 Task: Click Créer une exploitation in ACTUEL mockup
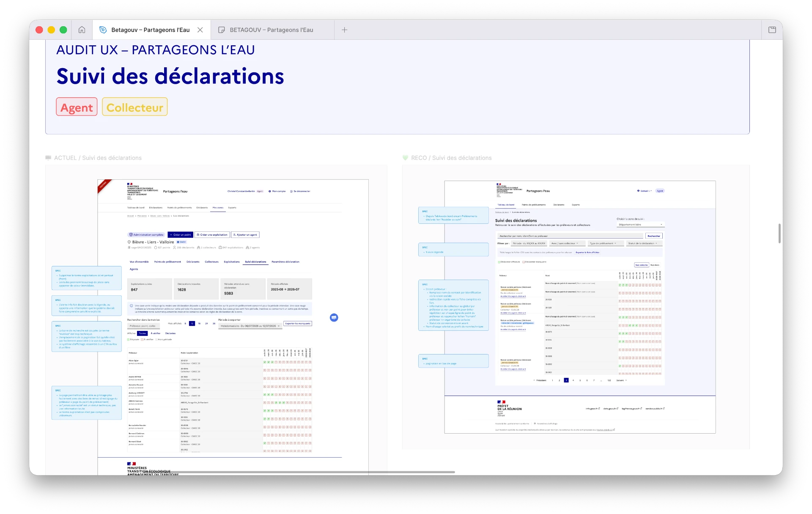pyautogui.click(x=212, y=234)
